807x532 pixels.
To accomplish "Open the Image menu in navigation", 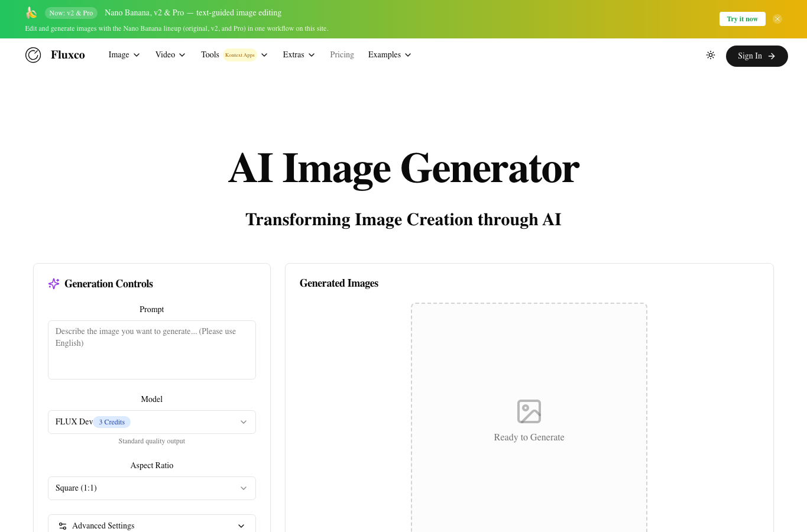I will [x=124, y=55].
